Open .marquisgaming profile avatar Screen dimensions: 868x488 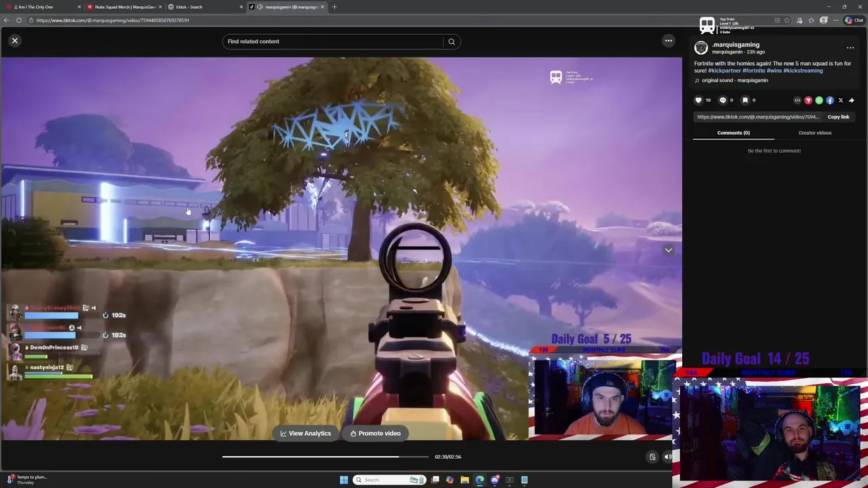(x=701, y=47)
